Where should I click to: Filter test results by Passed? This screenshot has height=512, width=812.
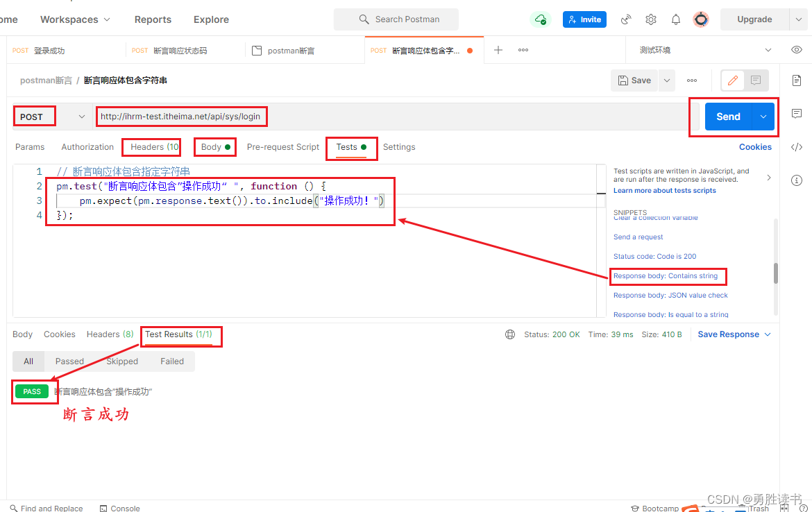69,361
